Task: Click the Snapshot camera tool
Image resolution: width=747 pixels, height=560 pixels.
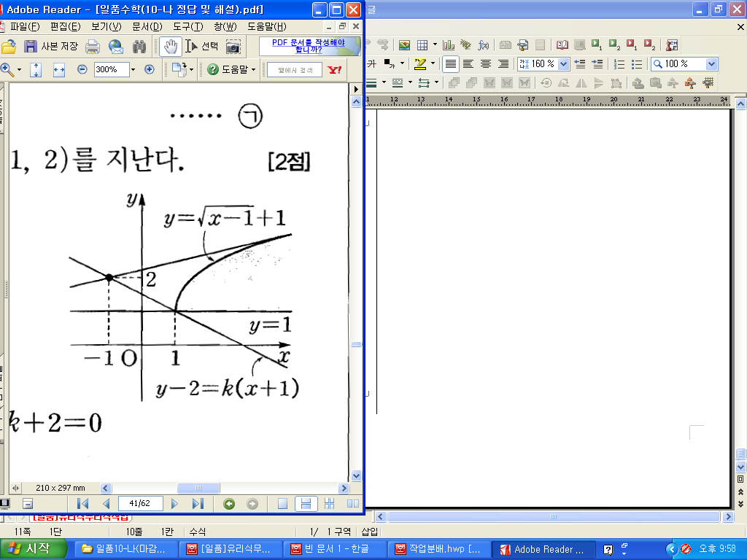Action: (x=233, y=46)
